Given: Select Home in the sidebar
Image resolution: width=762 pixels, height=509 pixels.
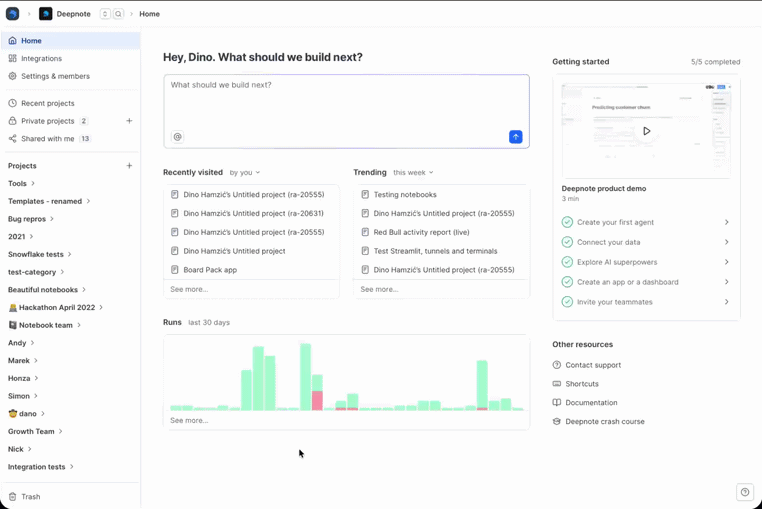Looking at the screenshot, I should [70, 41].
